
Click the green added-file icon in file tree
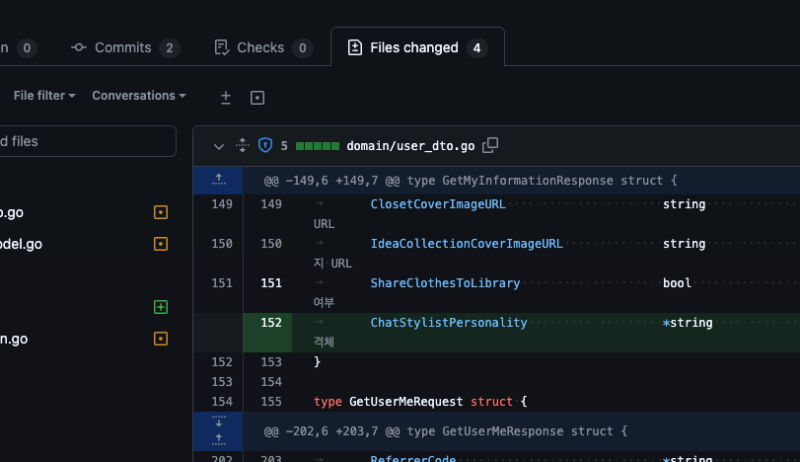pyautogui.click(x=160, y=307)
